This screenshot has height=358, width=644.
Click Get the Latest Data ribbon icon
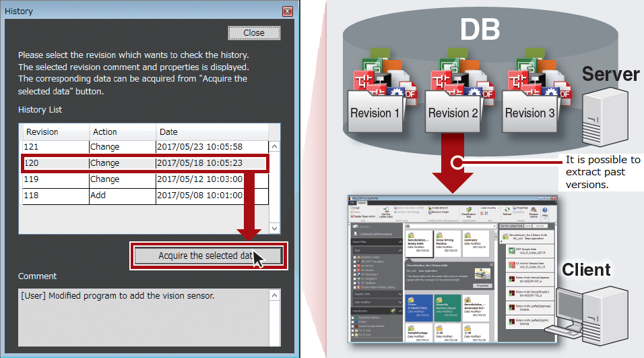click(x=386, y=211)
